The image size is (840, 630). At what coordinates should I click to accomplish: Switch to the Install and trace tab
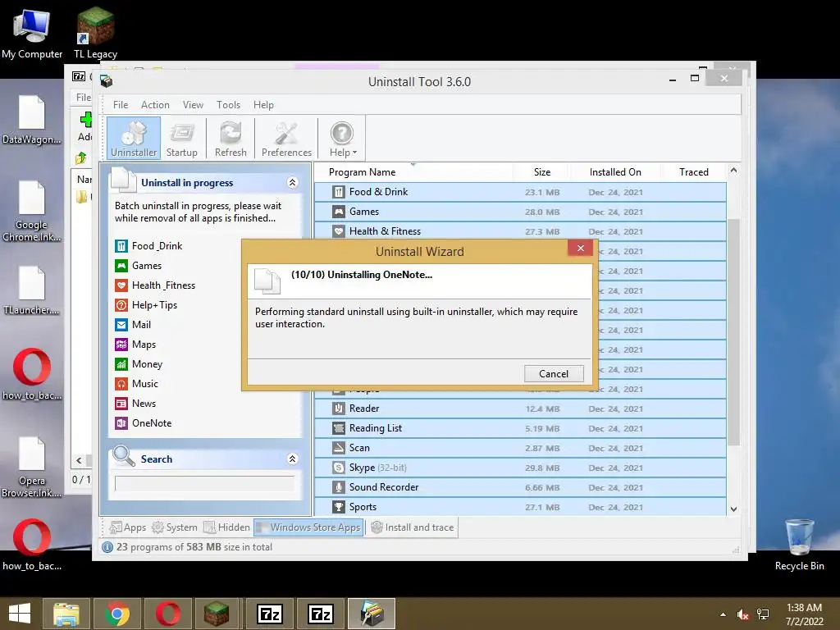pyautogui.click(x=413, y=527)
